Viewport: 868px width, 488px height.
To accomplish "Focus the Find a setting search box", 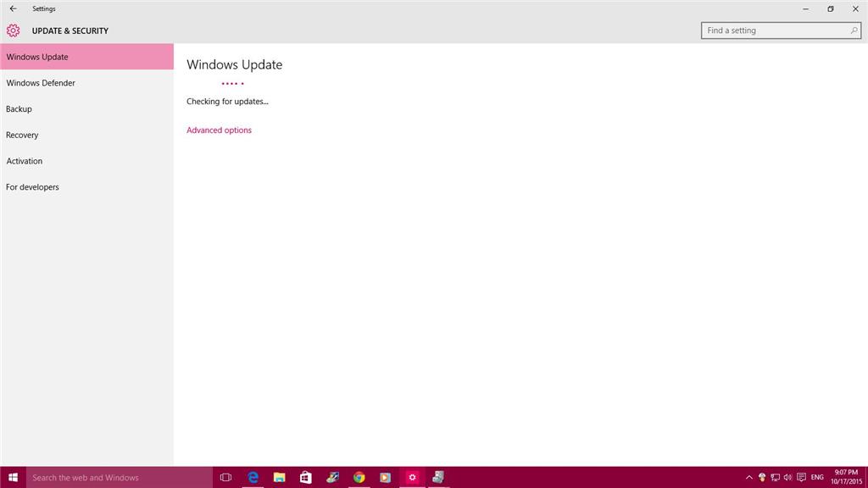I will 781,30.
